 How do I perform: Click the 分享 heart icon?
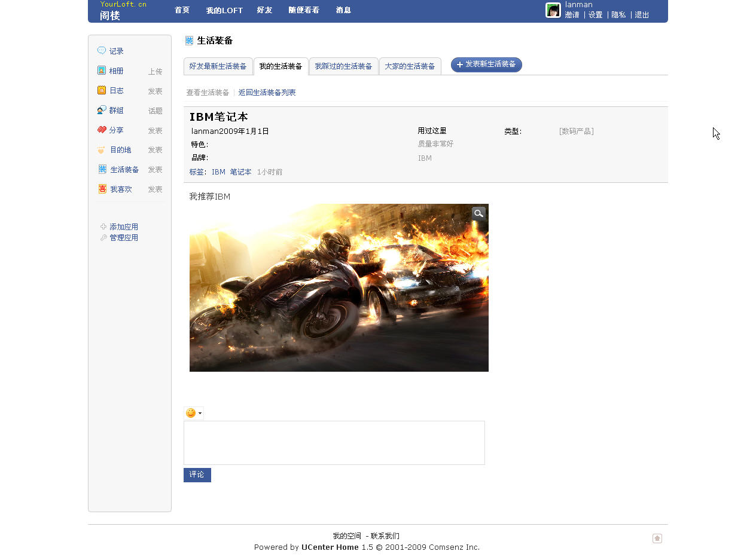(x=102, y=130)
